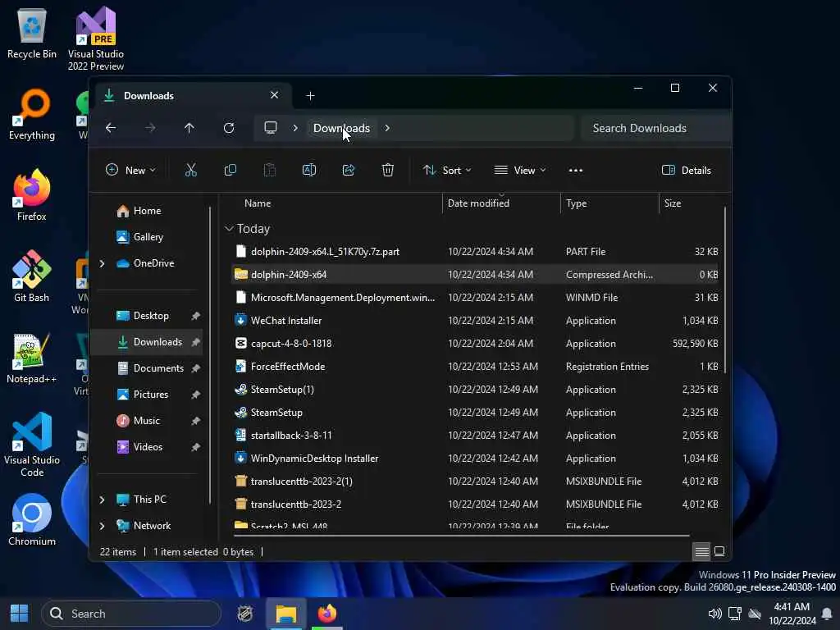840x630 pixels.
Task: Click the Cut scissors icon in toolbar
Action: click(x=190, y=171)
